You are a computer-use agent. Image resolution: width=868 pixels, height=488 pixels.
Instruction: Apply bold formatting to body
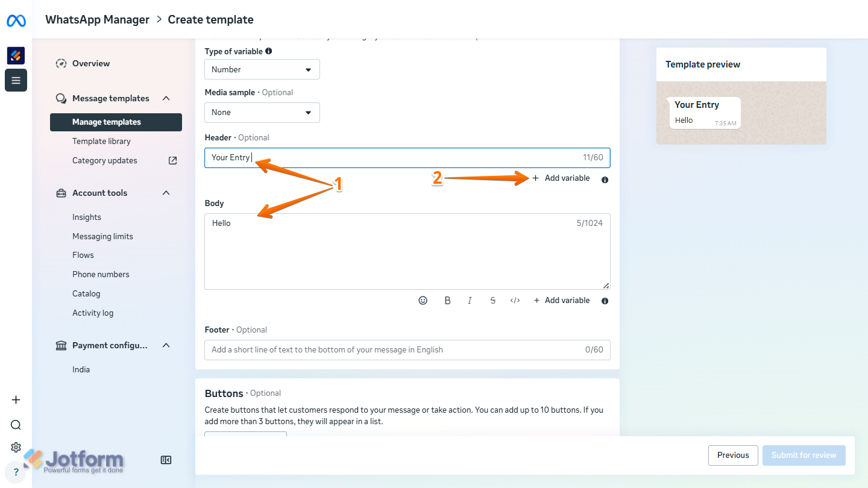pos(447,300)
